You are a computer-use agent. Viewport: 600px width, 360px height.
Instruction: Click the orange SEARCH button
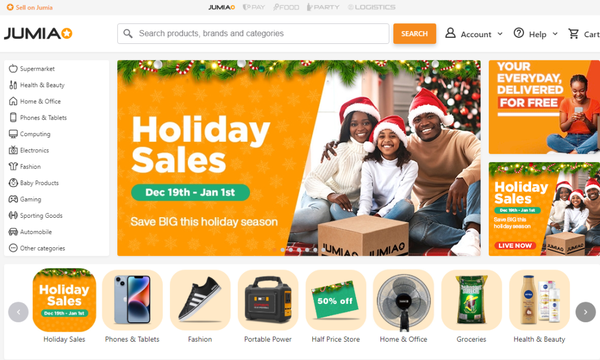(414, 34)
